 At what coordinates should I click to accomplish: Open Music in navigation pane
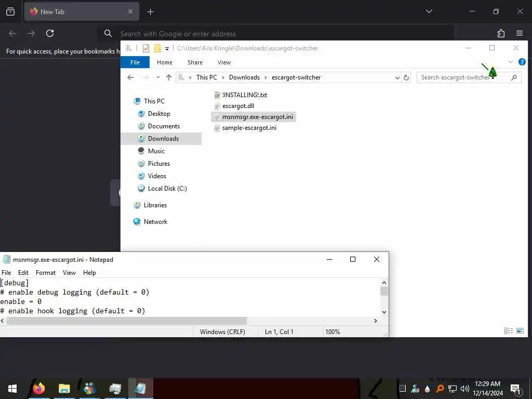[156, 151]
